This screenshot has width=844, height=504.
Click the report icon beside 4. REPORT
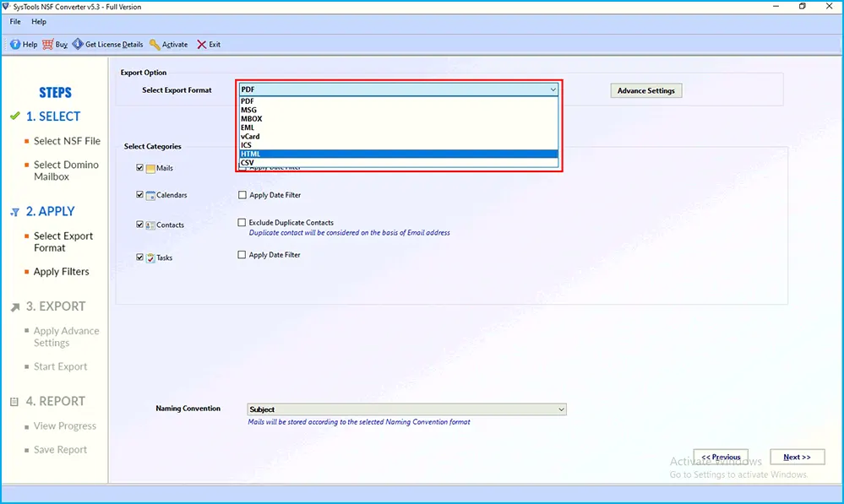pos(14,402)
